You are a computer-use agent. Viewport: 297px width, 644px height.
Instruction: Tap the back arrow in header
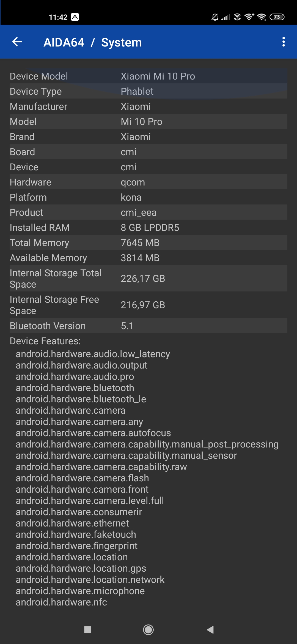17,42
